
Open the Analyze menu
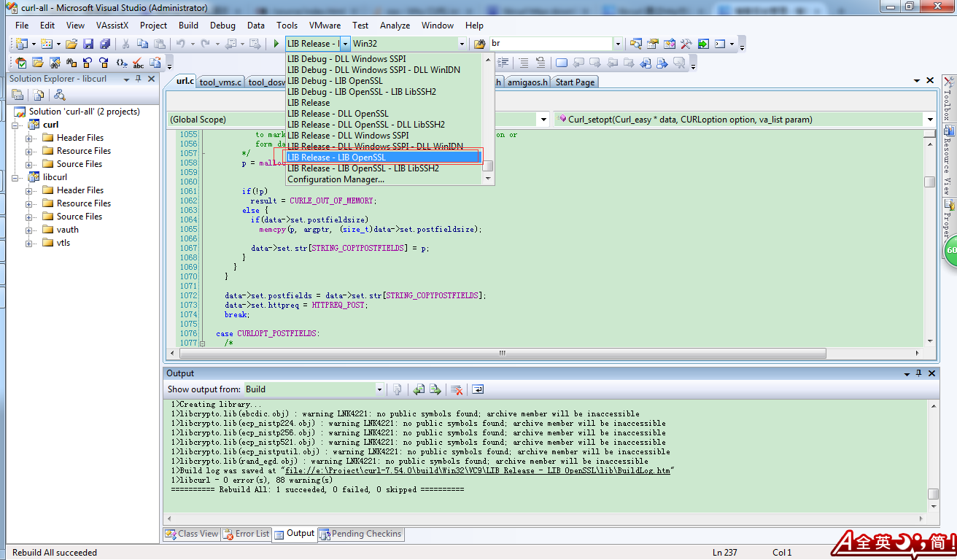point(395,25)
